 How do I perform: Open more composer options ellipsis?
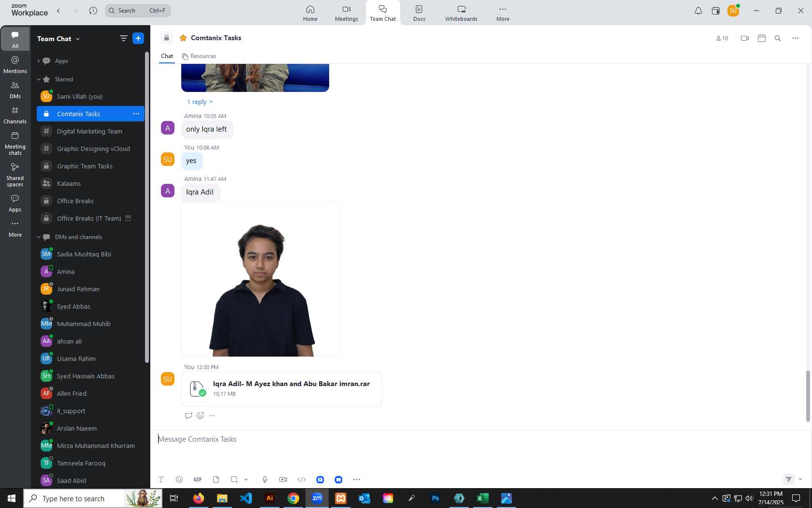[x=357, y=479]
